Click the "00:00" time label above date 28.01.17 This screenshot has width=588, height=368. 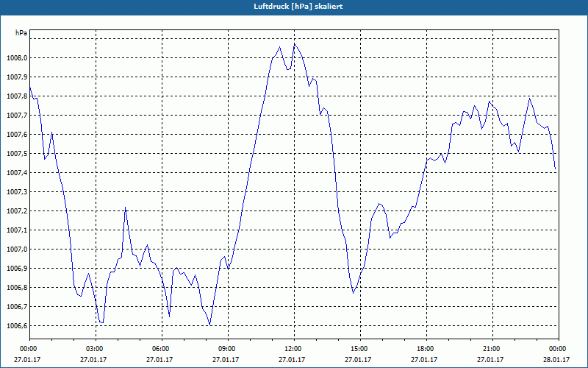559,349
